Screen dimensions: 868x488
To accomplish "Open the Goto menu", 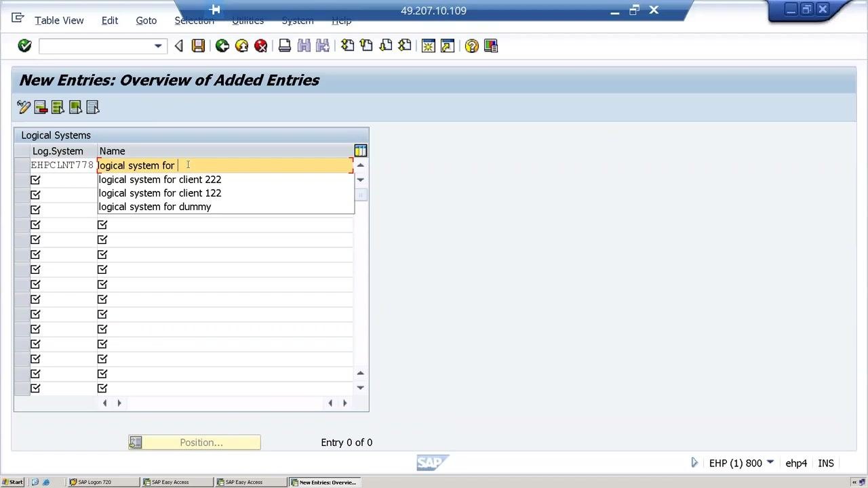I will (x=146, y=20).
